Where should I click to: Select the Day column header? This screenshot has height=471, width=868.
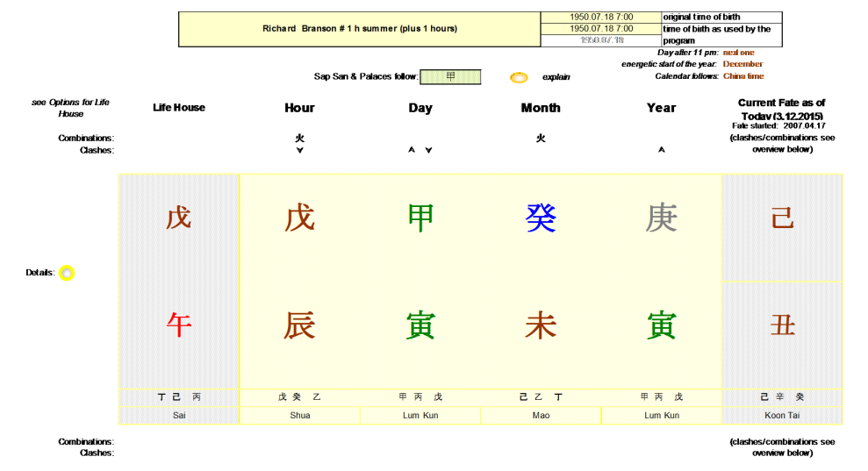tap(420, 108)
